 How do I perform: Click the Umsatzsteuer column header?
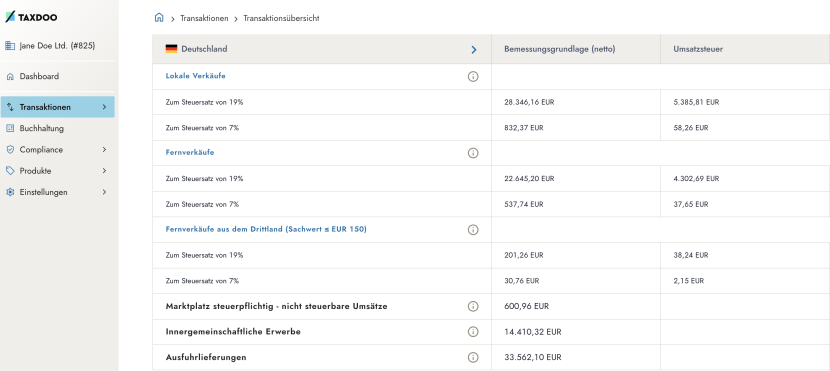coord(698,49)
